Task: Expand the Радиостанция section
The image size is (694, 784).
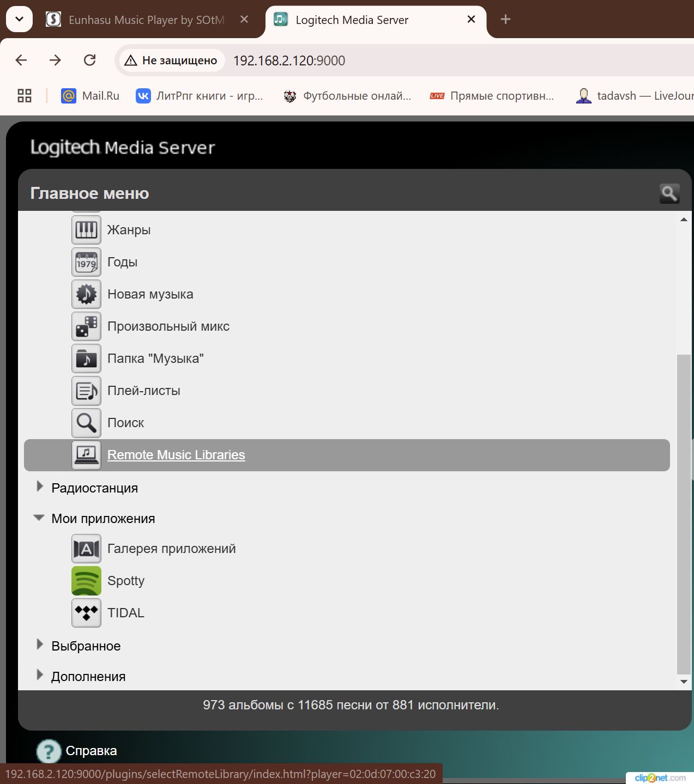Action: coord(39,487)
